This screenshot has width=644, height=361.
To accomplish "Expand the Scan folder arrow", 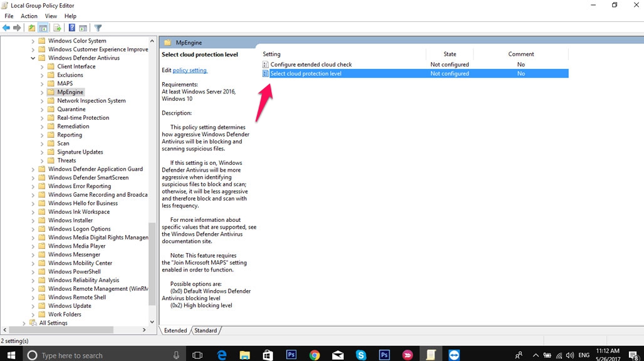I will pos(42,144).
